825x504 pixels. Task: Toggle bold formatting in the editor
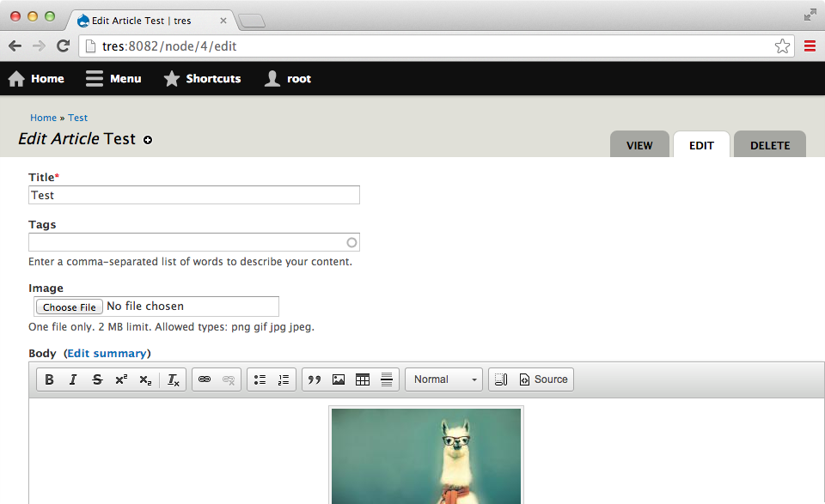click(x=49, y=379)
